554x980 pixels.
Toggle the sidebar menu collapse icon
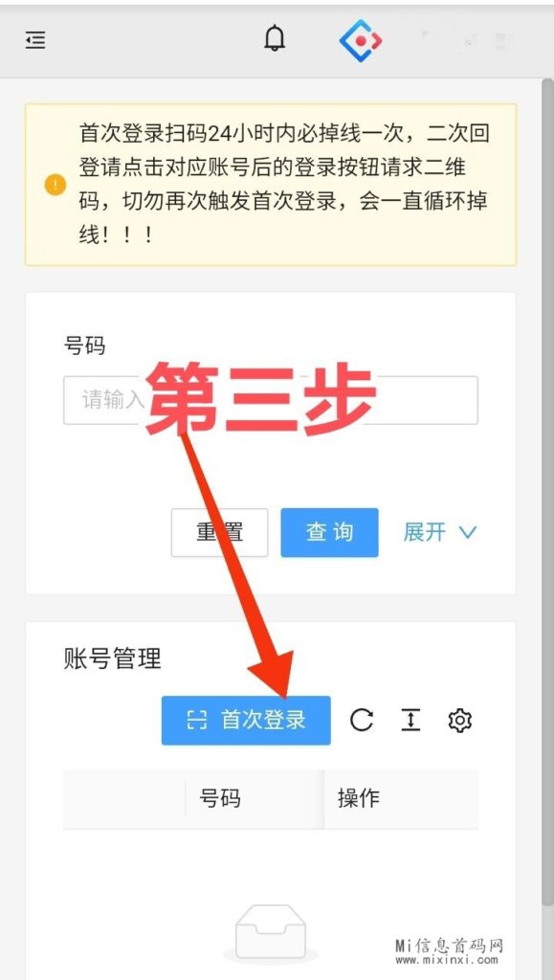pyautogui.click(x=35, y=40)
